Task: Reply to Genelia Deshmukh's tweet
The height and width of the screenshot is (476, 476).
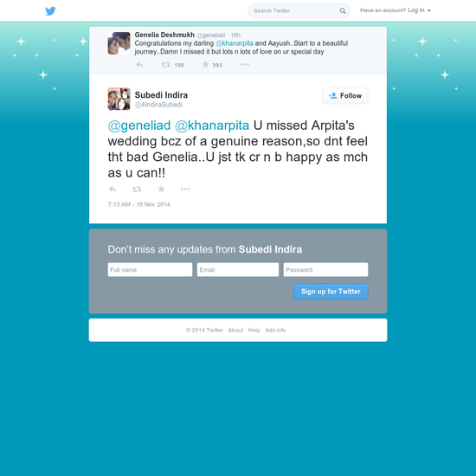Action: click(x=139, y=65)
